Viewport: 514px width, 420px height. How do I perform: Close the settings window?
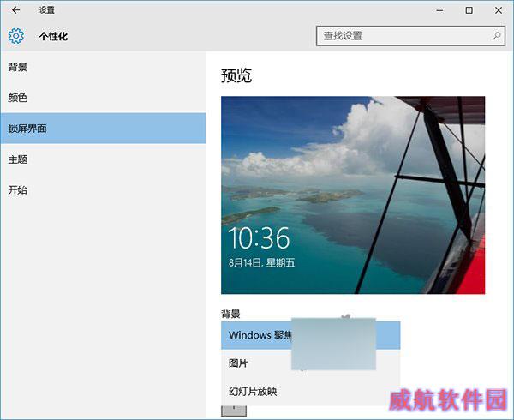(499, 10)
